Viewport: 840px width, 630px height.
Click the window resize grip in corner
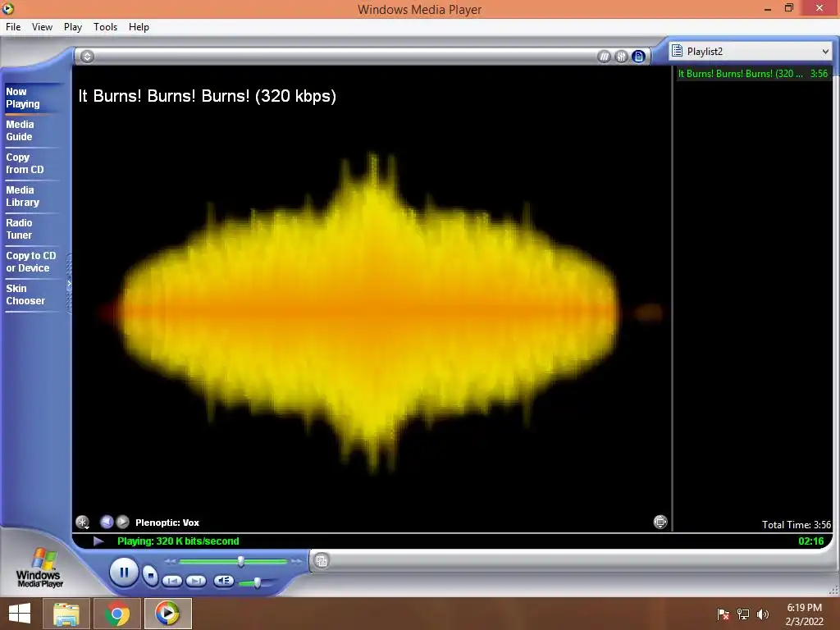click(833, 591)
